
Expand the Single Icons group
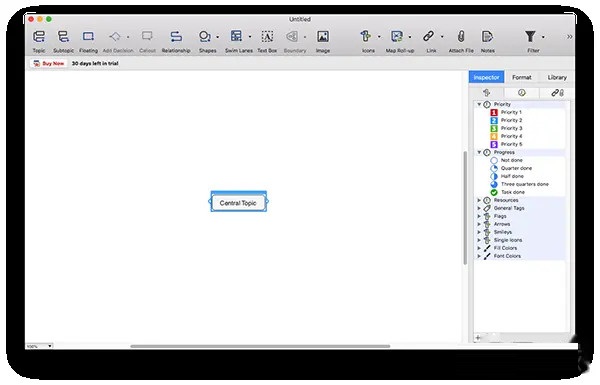pos(479,240)
